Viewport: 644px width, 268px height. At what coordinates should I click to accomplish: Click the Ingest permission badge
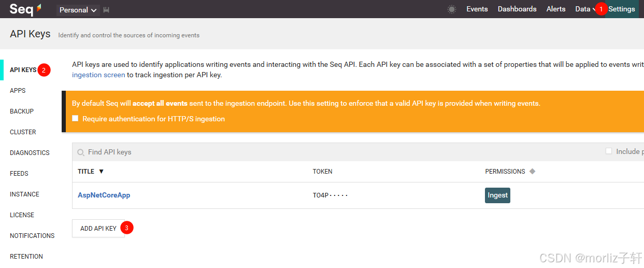[497, 195]
